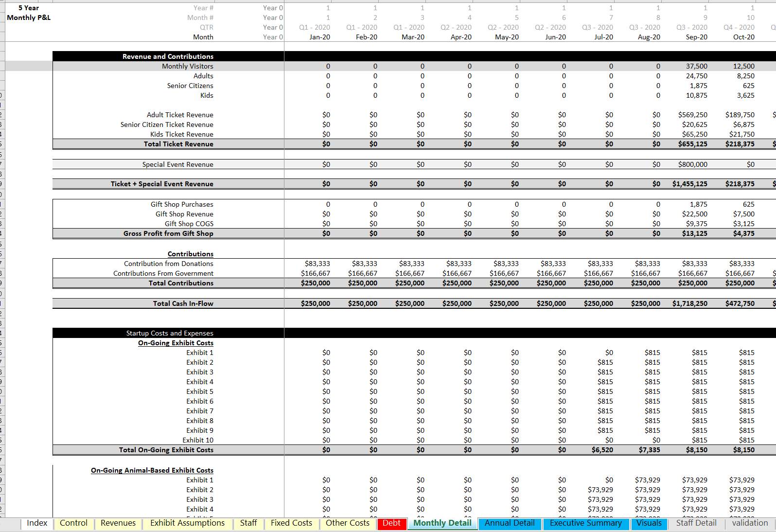
Task: Open the Revenues sheet tab
Action: coord(118,523)
